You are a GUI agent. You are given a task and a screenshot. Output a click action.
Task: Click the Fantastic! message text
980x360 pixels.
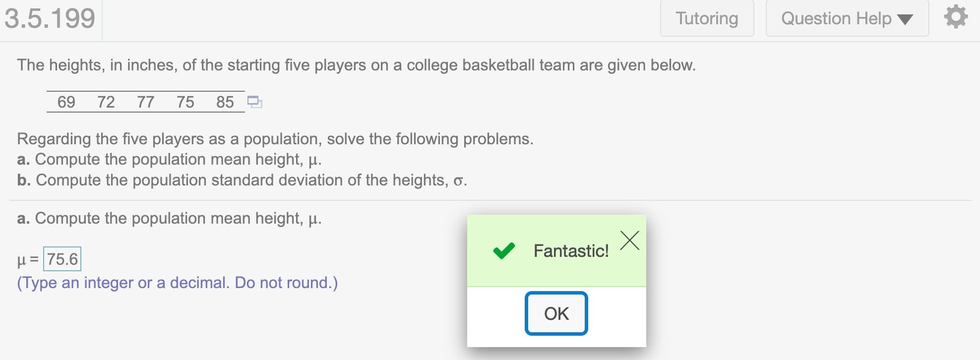[571, 251]
